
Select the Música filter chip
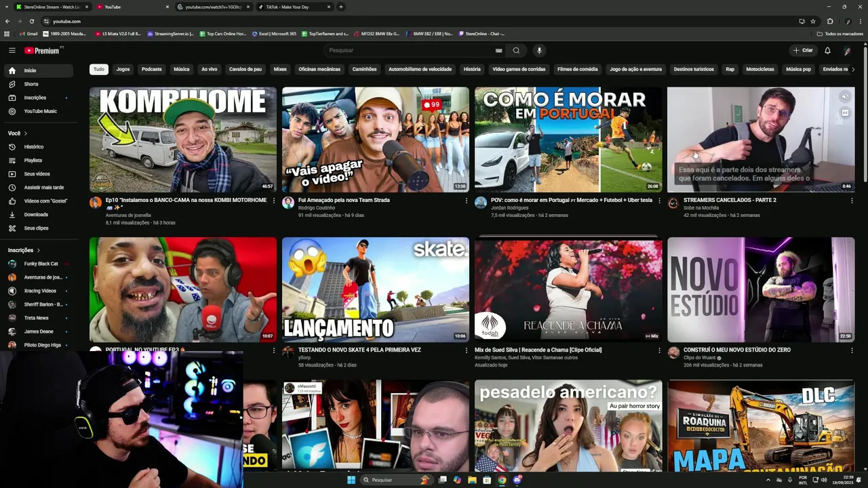[182, 69]
